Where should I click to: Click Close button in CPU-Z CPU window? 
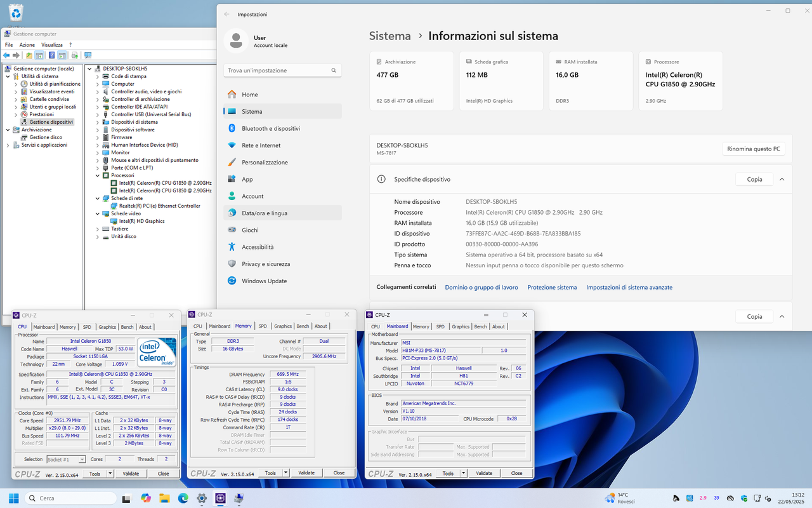[164, 474]
